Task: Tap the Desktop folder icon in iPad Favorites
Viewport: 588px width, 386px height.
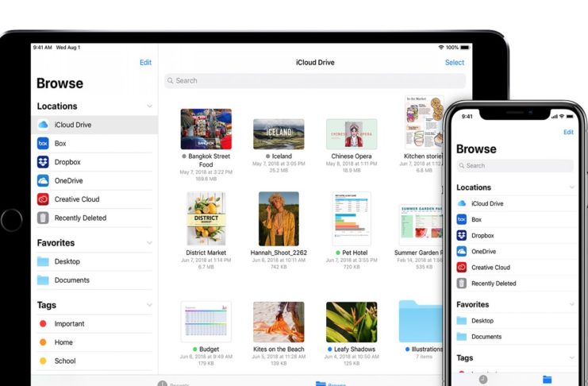Action: click(43, 261)
